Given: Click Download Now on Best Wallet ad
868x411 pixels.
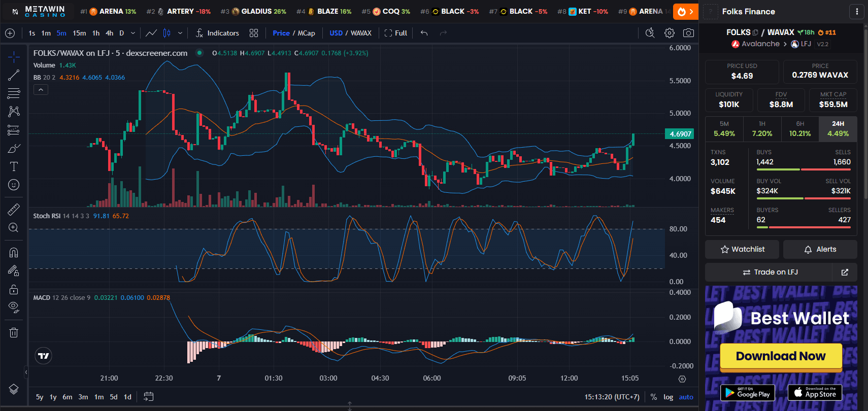Looking at the screenshot, I should pos(781,356).
